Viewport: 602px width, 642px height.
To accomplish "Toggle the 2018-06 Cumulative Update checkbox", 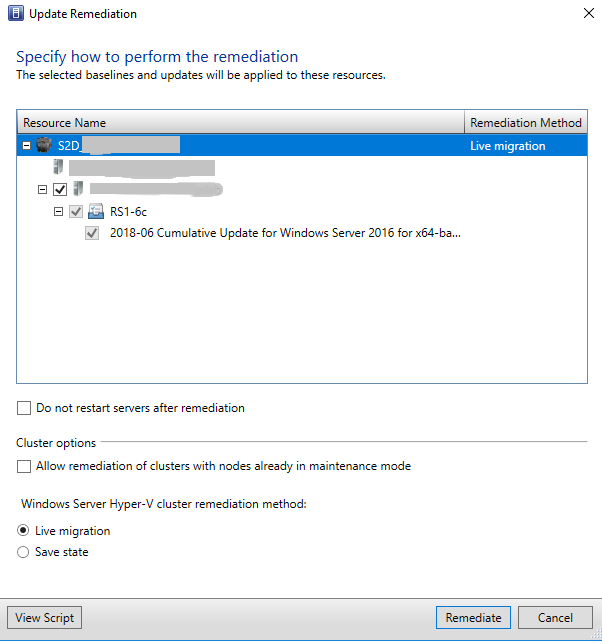I will pos(92,233).
